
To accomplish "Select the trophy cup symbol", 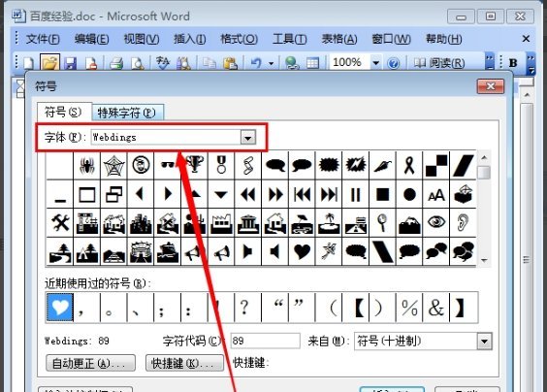I will (195, 165).
